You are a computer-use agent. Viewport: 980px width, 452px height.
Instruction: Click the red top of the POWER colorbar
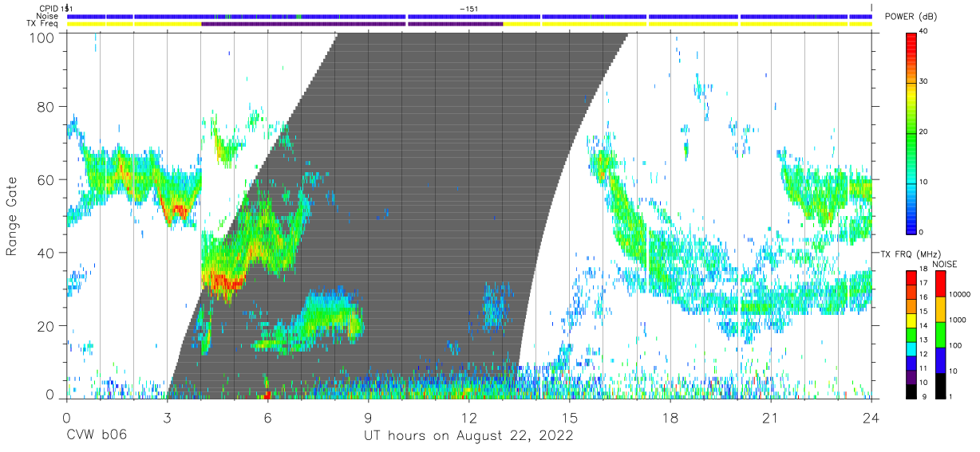911,41
